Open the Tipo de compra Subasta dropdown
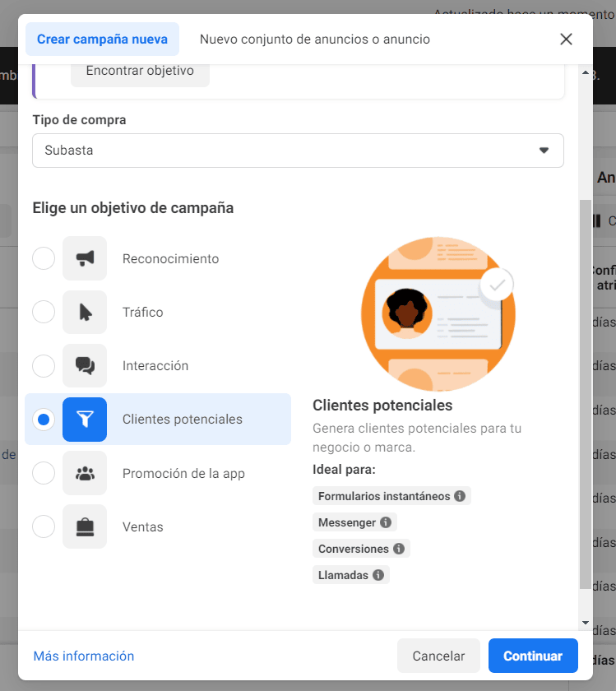Image resolution: width=616 pixels, height=691 pixels. (x=298, y=151)
